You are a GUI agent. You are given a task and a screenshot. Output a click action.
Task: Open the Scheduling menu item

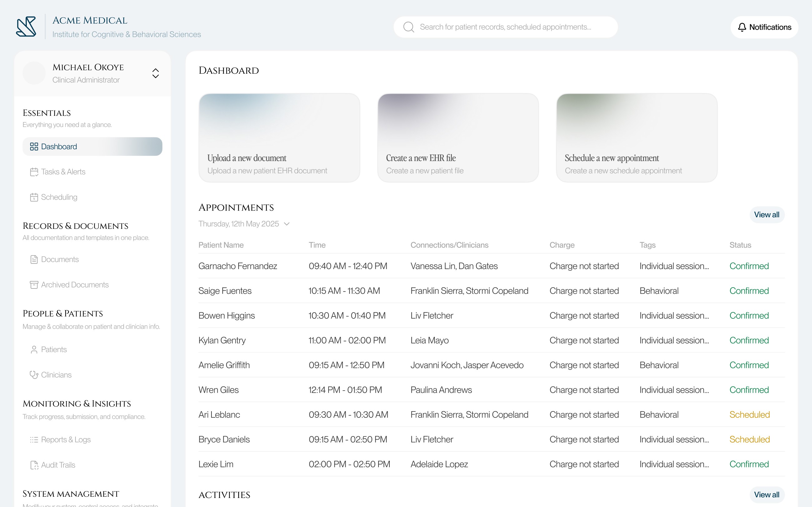pos(59,197)
